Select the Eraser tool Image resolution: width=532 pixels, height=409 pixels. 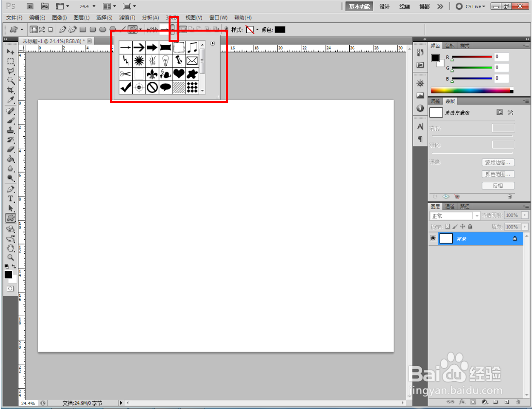point(11,149)
